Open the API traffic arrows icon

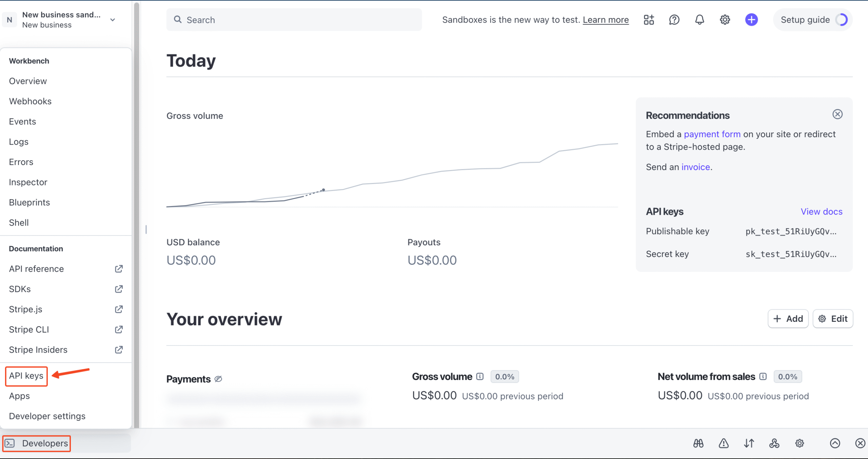(x=749, y=443)
